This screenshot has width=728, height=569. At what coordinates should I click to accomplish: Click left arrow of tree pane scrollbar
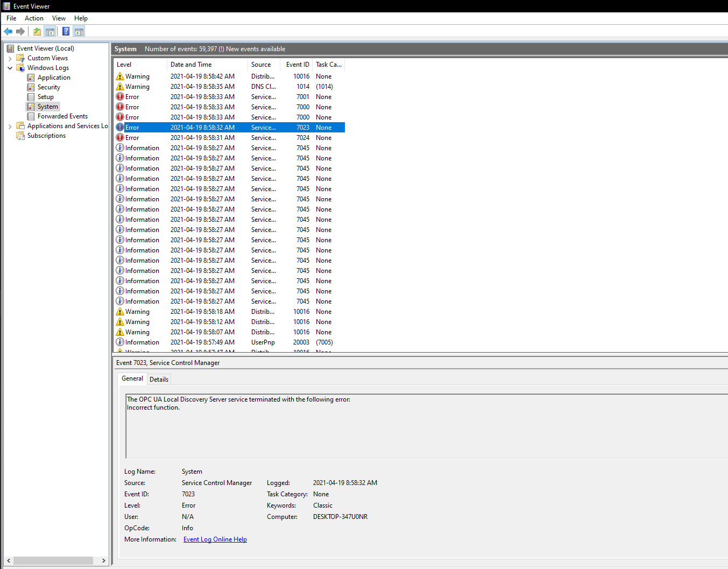pyautogui.click(x=8, y=560)
